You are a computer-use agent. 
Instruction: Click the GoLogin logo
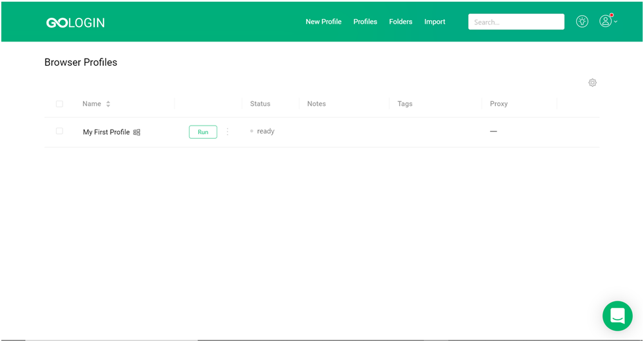(75, 22)
